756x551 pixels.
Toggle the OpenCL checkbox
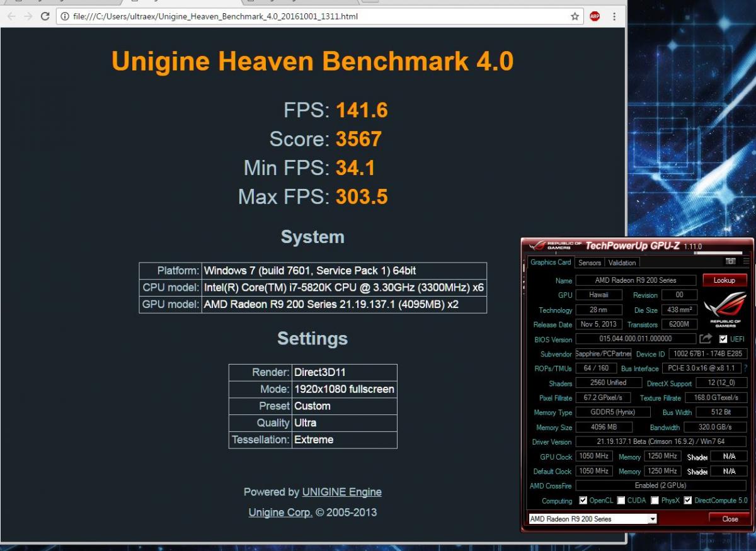point(583,501)
